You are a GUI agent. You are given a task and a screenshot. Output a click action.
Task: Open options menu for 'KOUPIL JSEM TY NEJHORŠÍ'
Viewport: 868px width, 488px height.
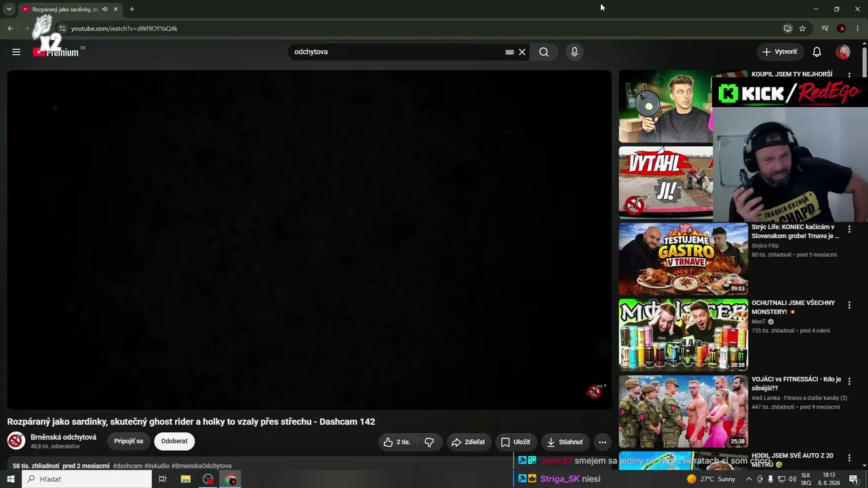tap(849, 77)
